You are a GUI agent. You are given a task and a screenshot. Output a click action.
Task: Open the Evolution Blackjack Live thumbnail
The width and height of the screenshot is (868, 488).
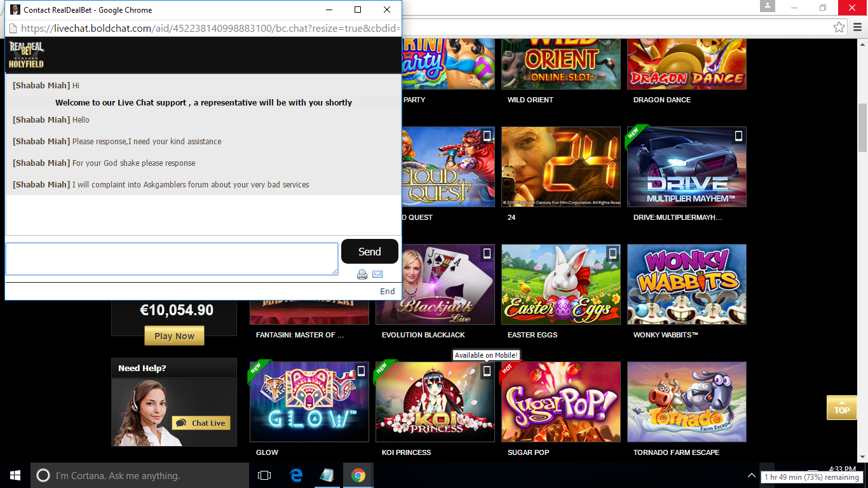pyautogui.click(x=435, y=285)
